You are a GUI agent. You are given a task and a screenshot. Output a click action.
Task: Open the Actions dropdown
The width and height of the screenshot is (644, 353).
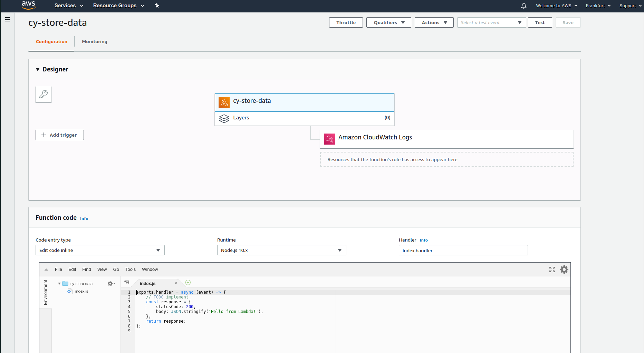tap(434, 22)
